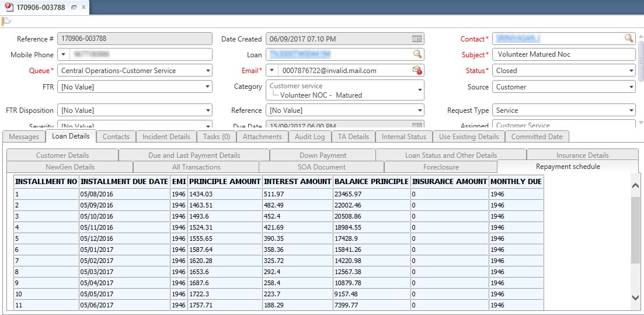Click into the Subject field
This screenshot has width=644, height=315.
tap(563, 54)
